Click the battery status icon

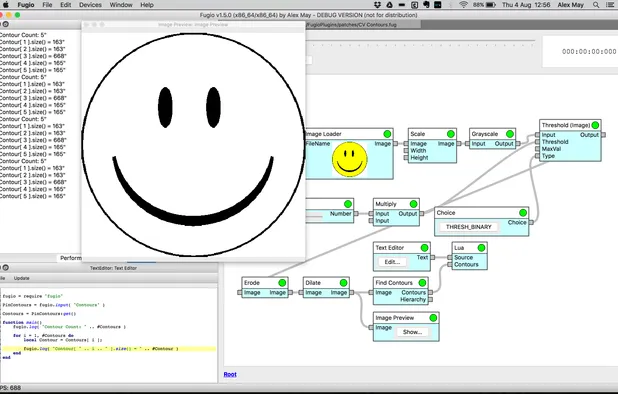(491, 5)
